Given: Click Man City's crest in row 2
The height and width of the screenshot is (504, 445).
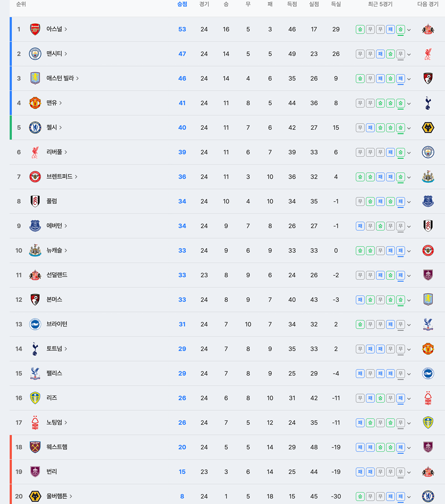Looking at the screenshot, I should [x=35, y=54].
